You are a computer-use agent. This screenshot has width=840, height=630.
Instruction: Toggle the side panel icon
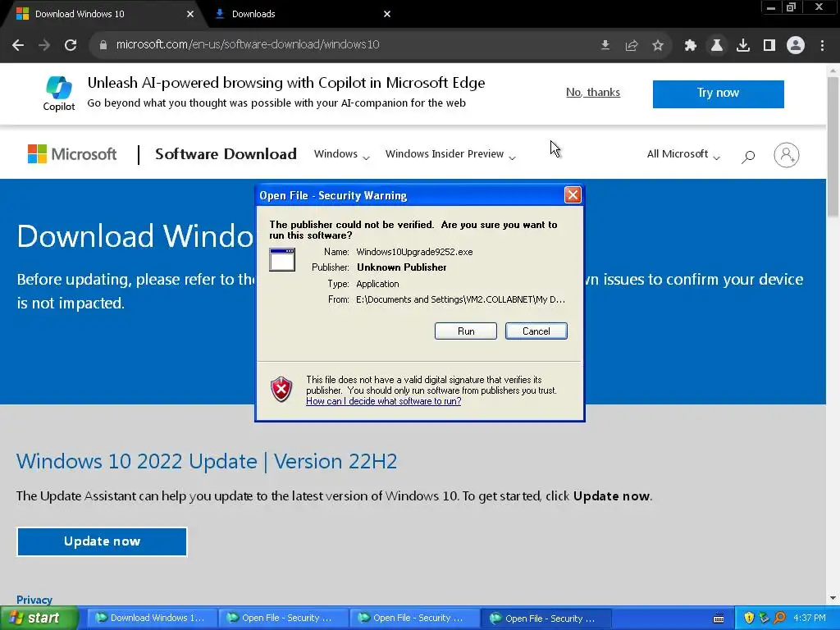pyautogui.click(x=769, y=45)
